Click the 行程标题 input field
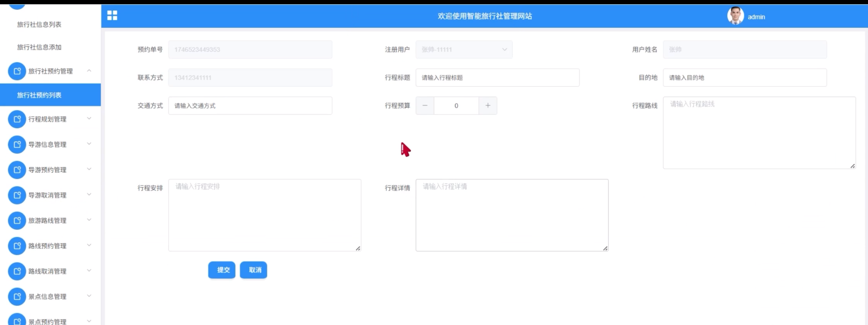The height and width of the screenshot is (325, 868). (x=497, y=78)
